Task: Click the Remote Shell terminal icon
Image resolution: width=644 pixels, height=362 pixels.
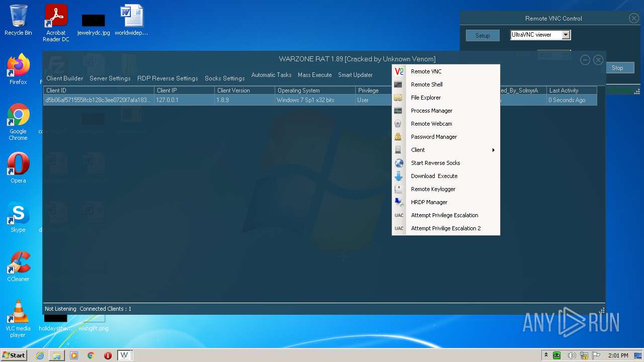Action: coord(398,84)
